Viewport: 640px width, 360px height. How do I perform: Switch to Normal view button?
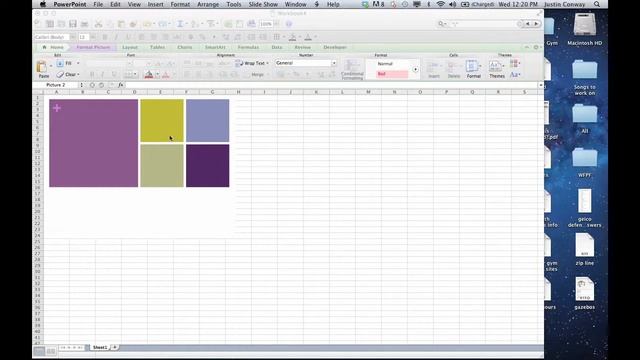coord(39,351)
